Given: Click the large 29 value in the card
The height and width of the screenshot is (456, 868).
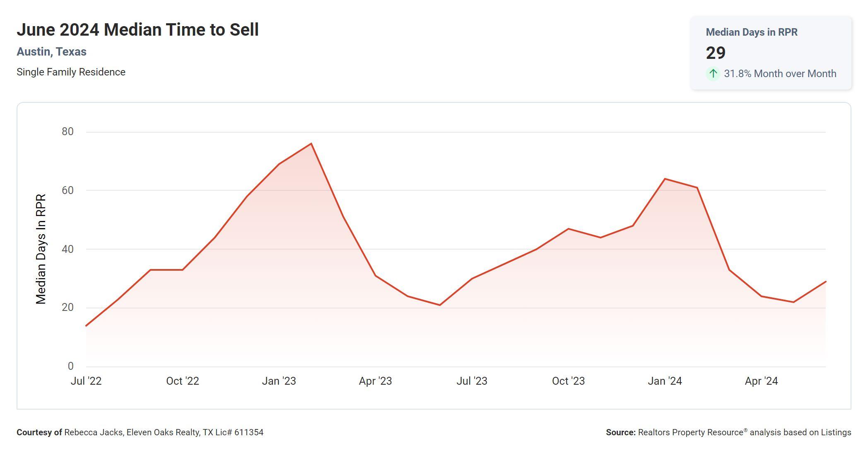Looking at the screenshot, I should coord(716,53).
